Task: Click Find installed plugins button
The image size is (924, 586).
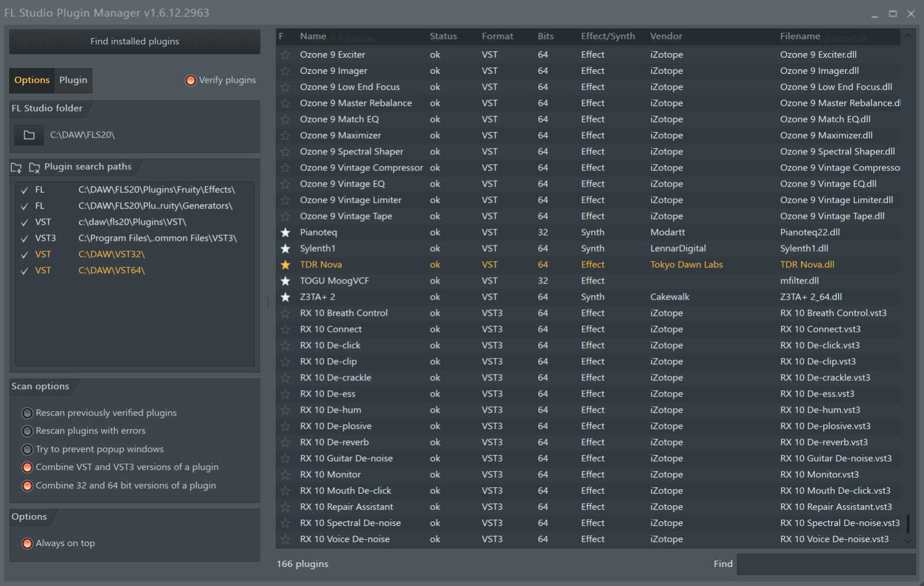Action: tap(135, 42)
